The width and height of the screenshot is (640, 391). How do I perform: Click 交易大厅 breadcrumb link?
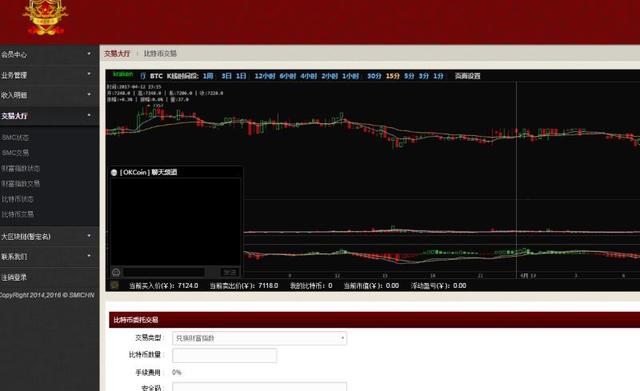click(117, 53)
